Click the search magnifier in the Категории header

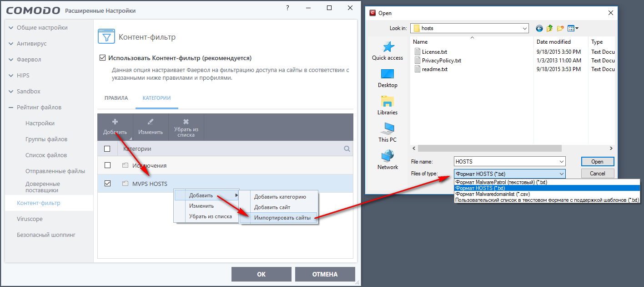[x=347, y=149]
